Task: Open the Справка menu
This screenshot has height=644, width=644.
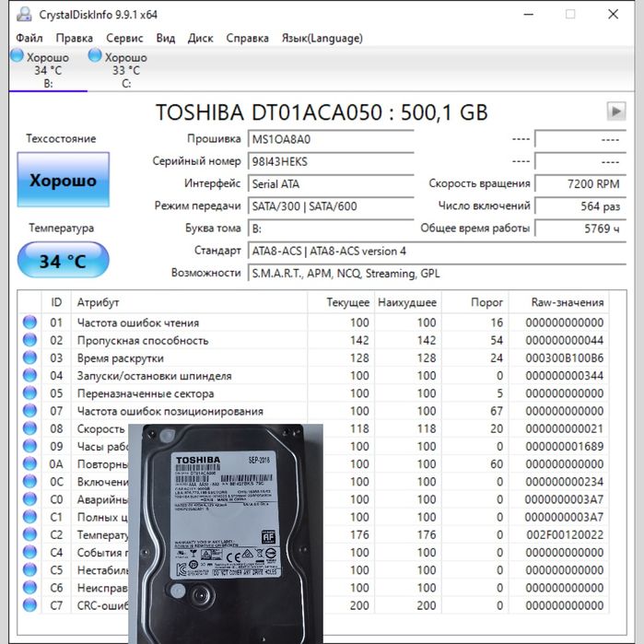Action: pos(247,38)
